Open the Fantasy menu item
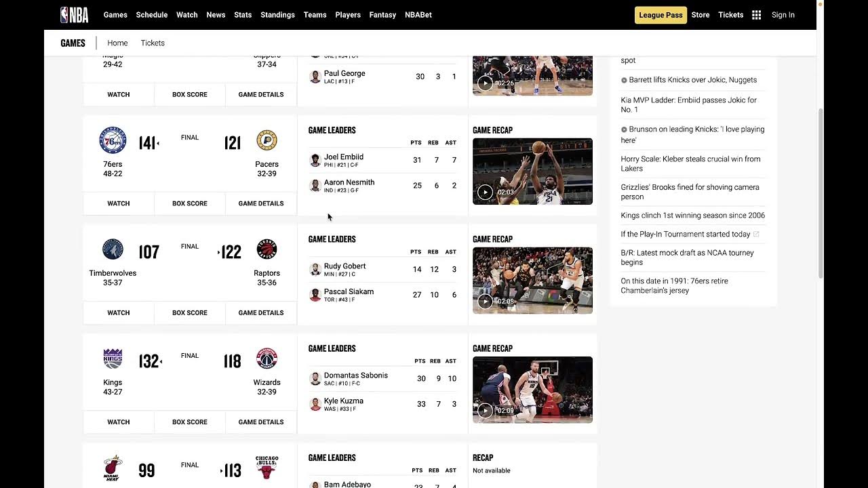 tap(382, 15)
